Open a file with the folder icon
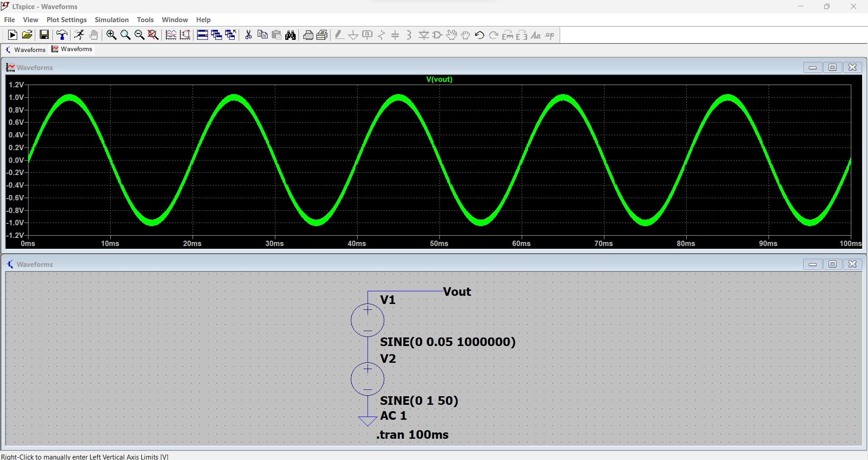The width and height of the screenshot is (868, 460). pos(27,35)
